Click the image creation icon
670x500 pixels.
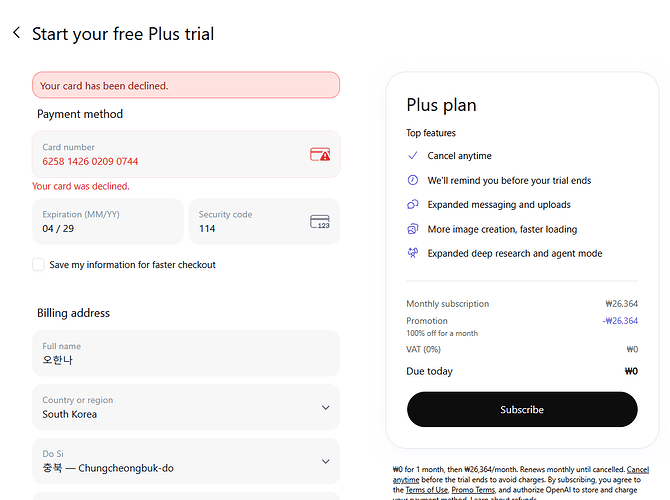tap(413, 229)
